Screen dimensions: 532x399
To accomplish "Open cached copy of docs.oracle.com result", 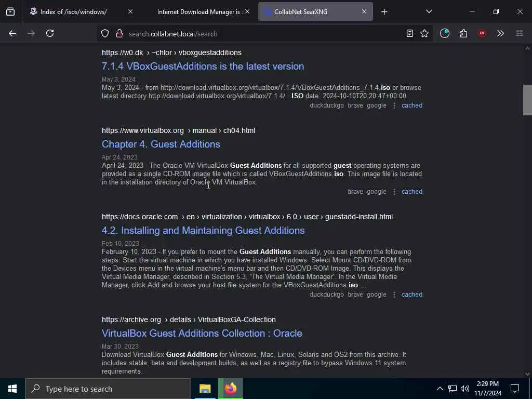I will tap(412, 295).
